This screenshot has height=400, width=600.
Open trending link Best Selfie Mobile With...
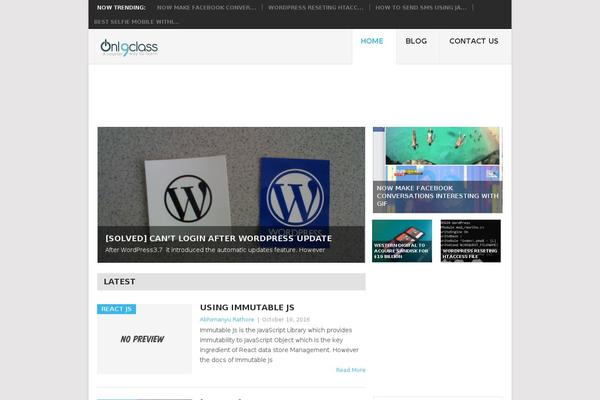(137, 22)
